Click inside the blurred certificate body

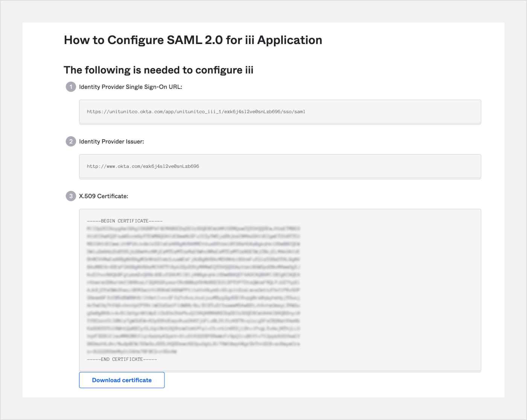point(193,290)
